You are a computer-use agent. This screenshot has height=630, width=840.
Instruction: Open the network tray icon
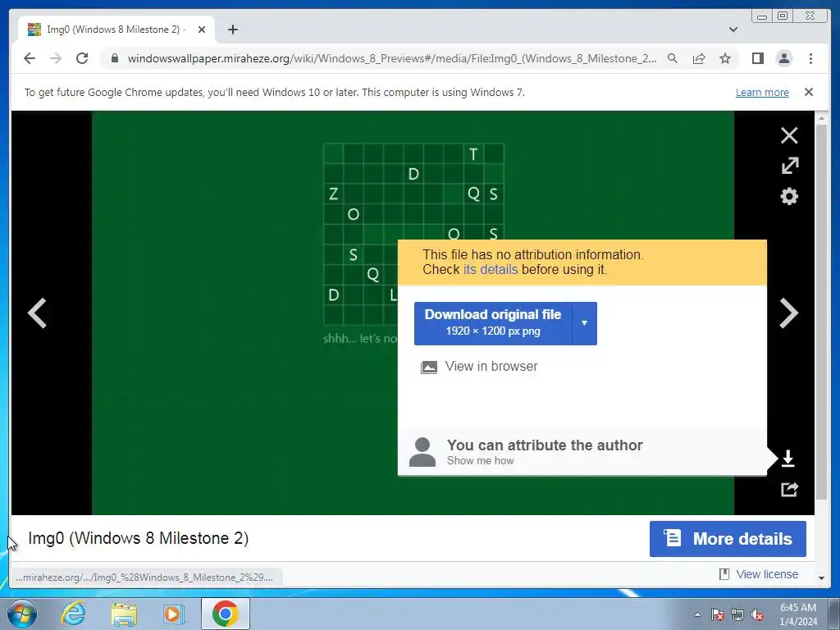pyautogui.click(x=737, y=614)
